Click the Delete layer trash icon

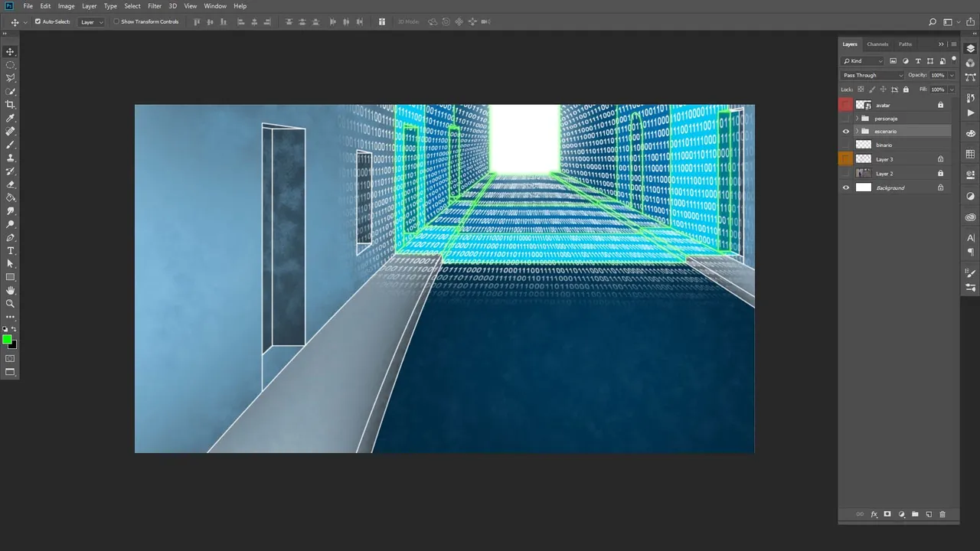[x=942, y=514]
